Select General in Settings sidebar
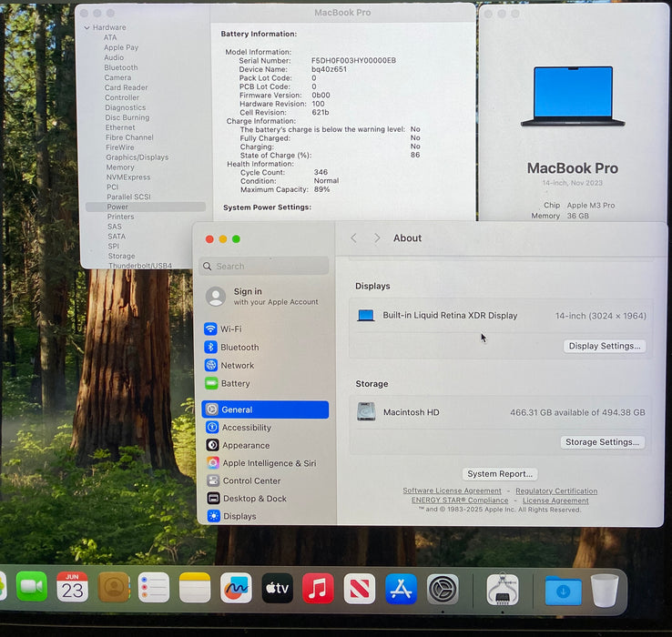Image resolution: width=672 pixels, height=637 pixels. [x=265, y=409]
